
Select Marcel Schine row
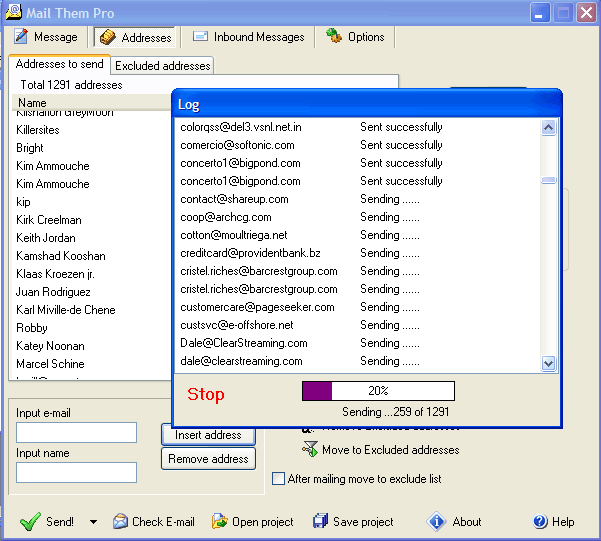click(50, 364)
